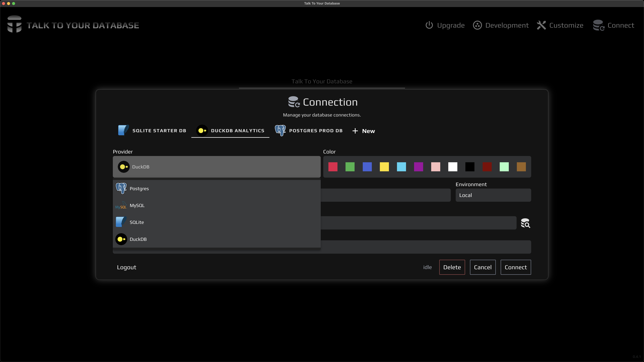Image resolution: width=644 pixels, height=362 pixels.
Task: Choose DuckDB from provider list
Action: click(216, 239)
